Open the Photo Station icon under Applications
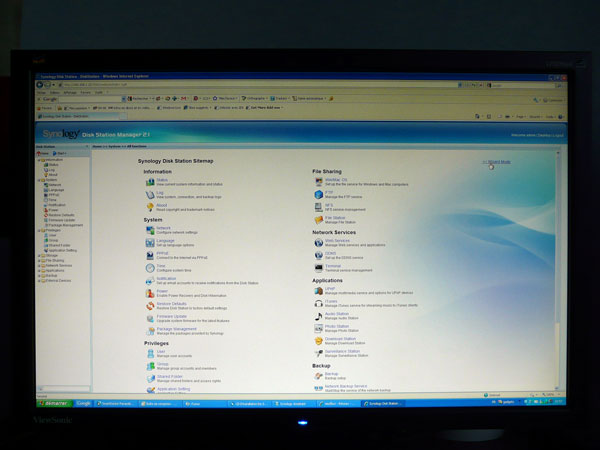The height and width of the screenshot is (450, 600). tap(319, 328)
